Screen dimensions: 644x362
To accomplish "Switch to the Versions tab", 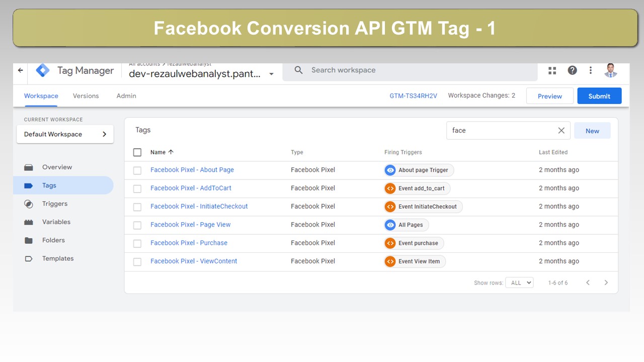I will pyautogui.click(x=86, y=96).
